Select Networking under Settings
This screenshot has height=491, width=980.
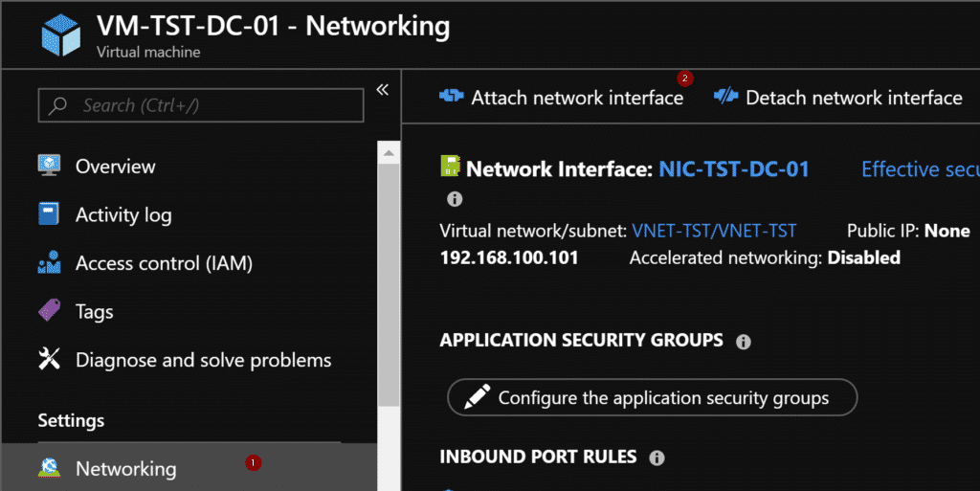click(189, 468)
